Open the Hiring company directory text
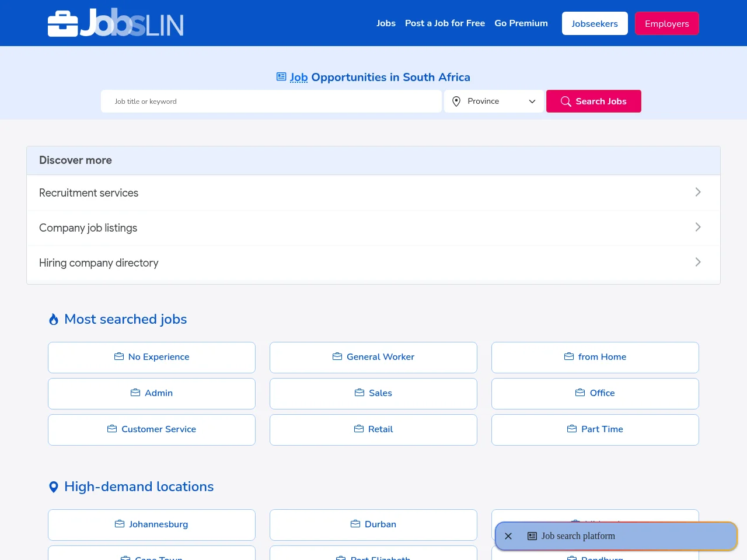The image size is (747, 560). pos(99,263)
